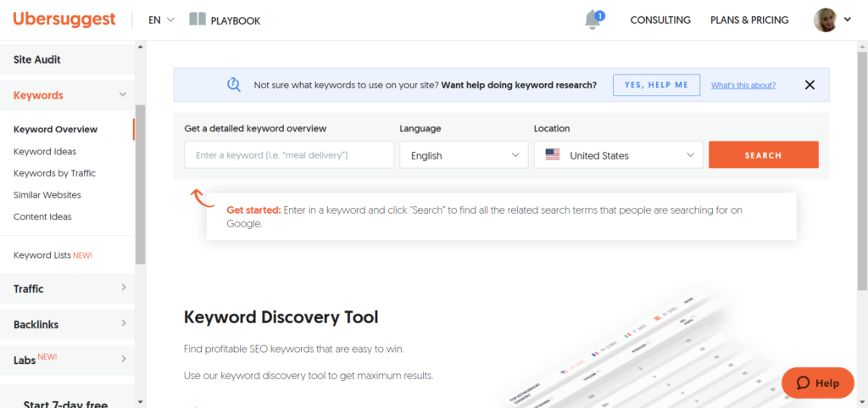Screen dimensions: 868x408
Task: Click the Keyword Discovery Tool heading
Action: [281, 317]
